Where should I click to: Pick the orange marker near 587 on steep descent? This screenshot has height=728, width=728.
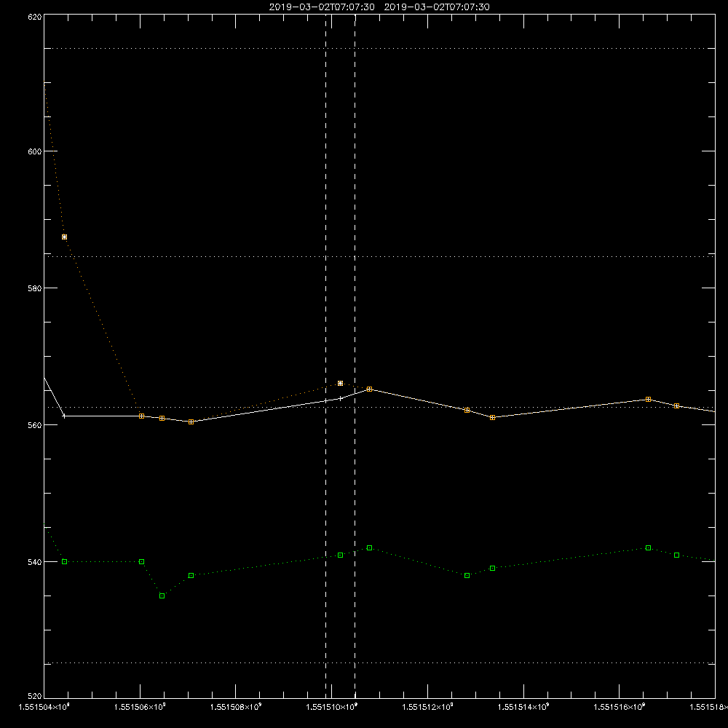pyautogui.click(x=65, y=237)
